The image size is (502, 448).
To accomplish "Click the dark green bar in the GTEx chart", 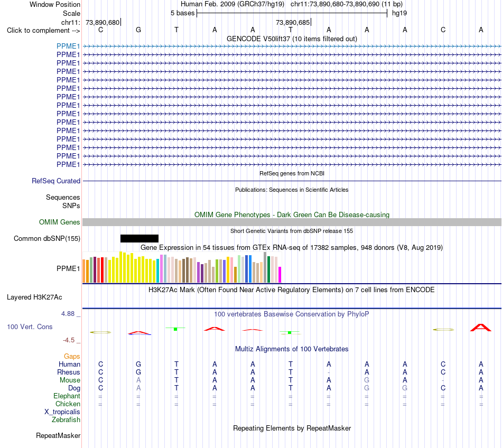I will click(x=269, y=269).
